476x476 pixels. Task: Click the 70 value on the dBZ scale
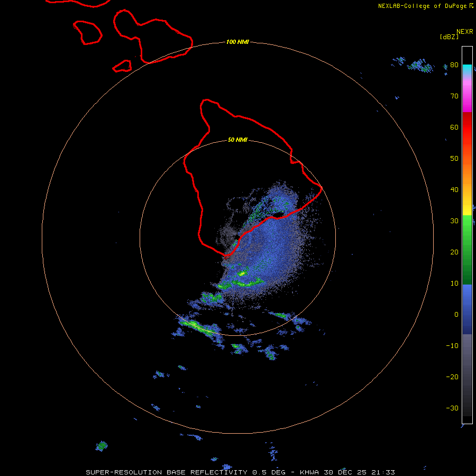pyautogui.click(x=454, y=96)
